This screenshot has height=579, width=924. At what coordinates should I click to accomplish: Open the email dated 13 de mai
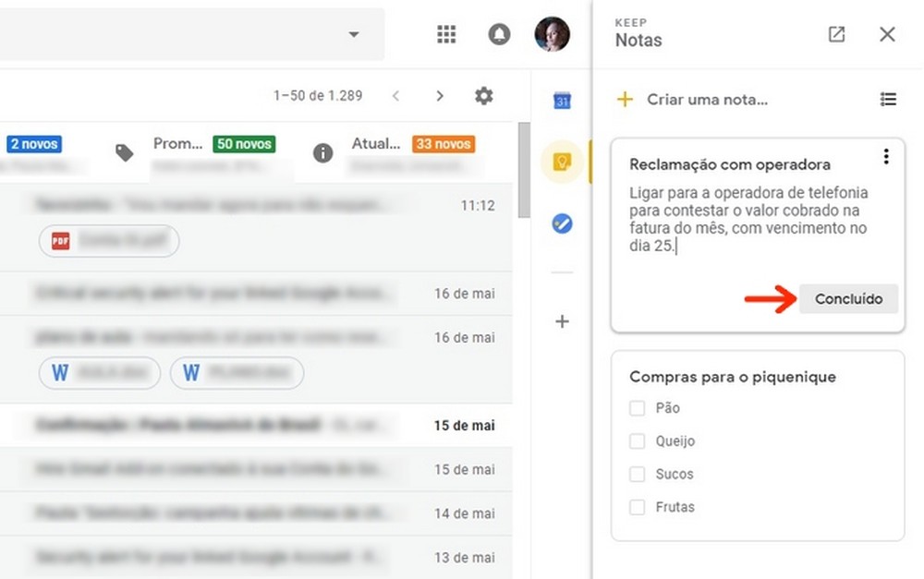point(256,557)
